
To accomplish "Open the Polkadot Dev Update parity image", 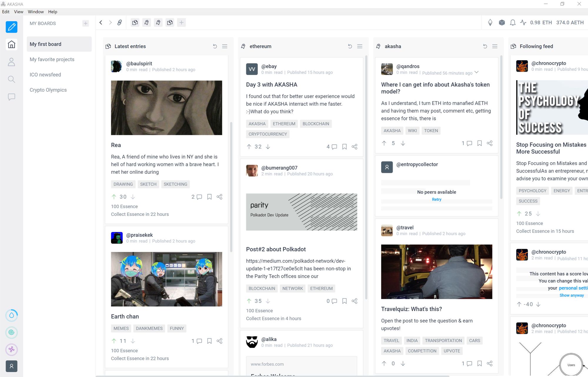I will [x=302, y=212].
